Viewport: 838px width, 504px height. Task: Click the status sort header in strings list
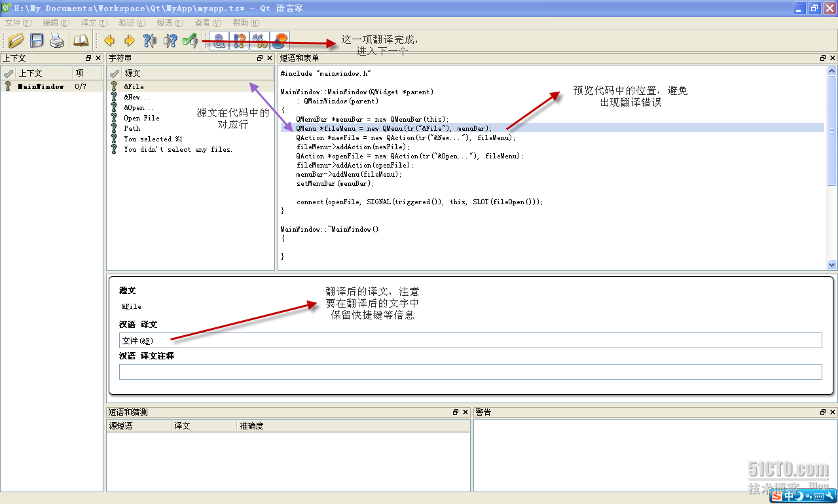click(x=115, y=73)
